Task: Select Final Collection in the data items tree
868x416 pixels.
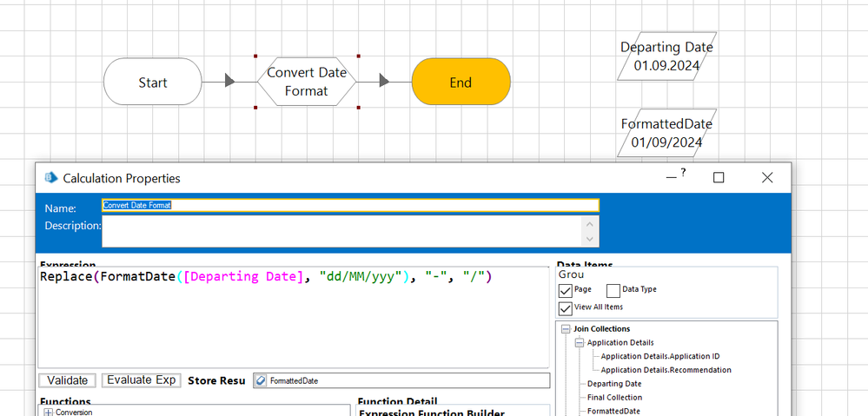Action: click(614, 397)
